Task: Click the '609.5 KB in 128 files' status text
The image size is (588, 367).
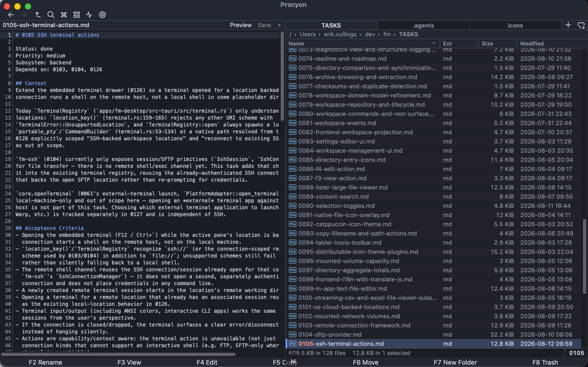Action: [x=317, y=353]
